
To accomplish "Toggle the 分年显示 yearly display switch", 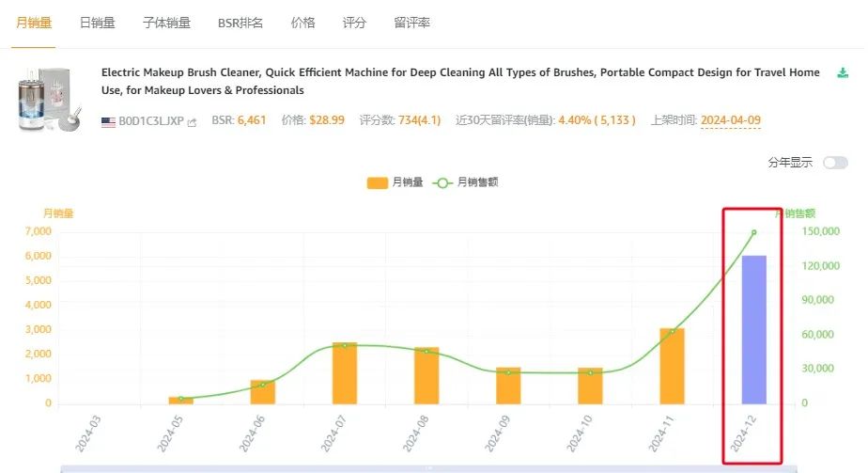I will pos(835,163).
